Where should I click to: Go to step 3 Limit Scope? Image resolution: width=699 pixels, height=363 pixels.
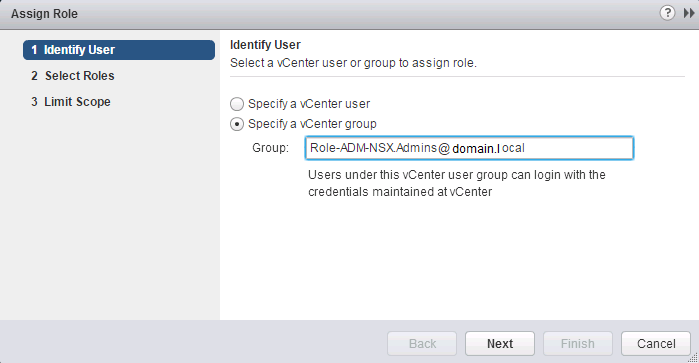click(x=71, y=102)
